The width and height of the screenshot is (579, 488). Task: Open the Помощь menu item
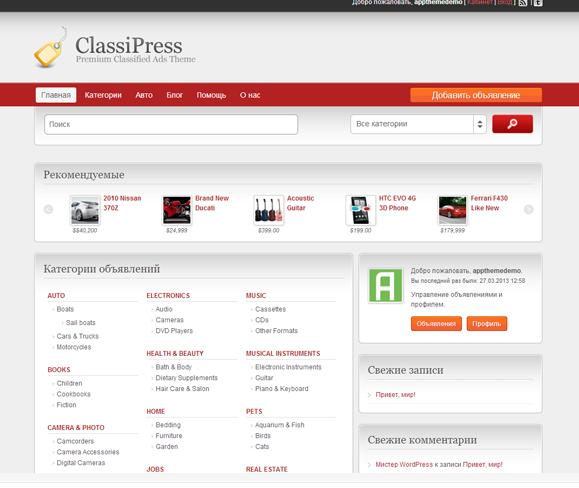[x=211, y=95]
